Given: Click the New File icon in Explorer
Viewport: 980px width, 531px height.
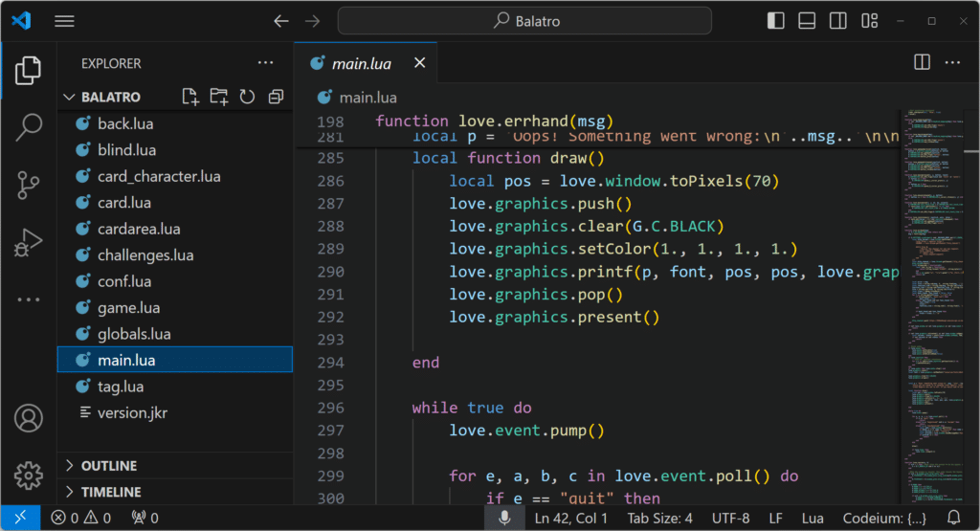Looking at the screenshot, I should coord(190,97).
